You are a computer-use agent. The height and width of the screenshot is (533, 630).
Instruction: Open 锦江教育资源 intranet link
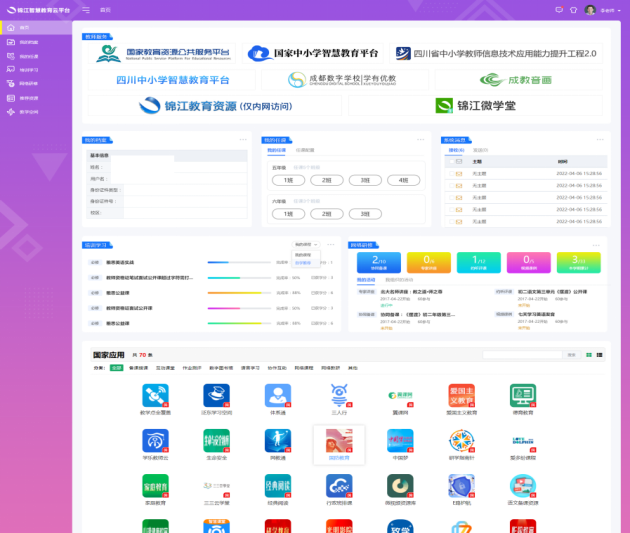215,106
